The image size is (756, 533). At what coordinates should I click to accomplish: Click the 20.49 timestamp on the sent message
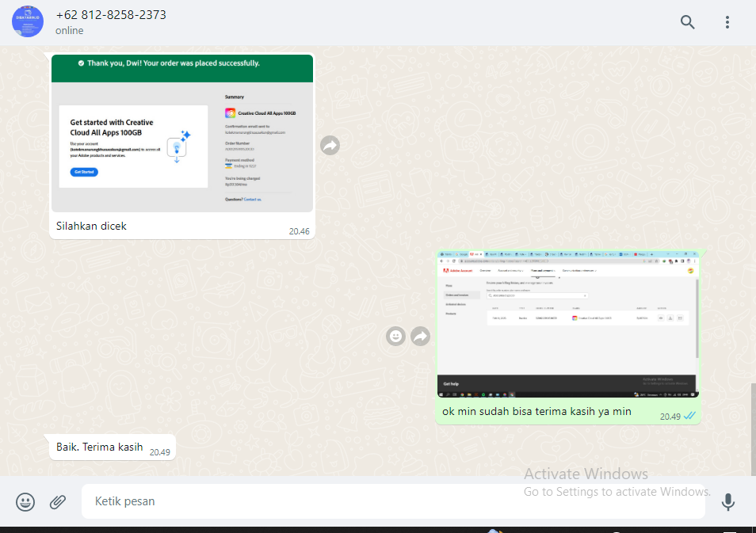pyautogui.click(x=670, y=417)
